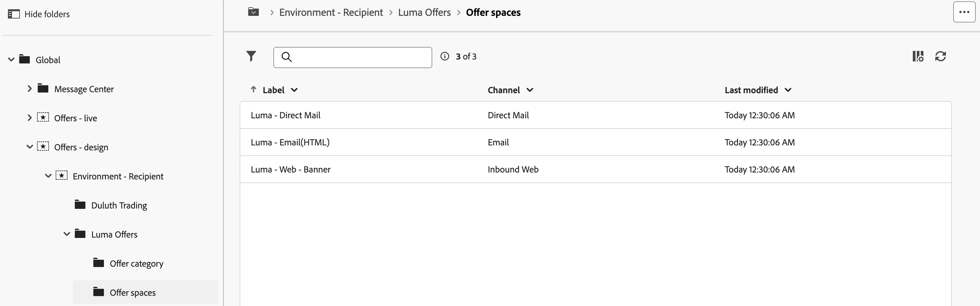The height and width of the screenshot is (306, 980).
Task: Click the Hide folders panel icon
Action: pos(14,14)
